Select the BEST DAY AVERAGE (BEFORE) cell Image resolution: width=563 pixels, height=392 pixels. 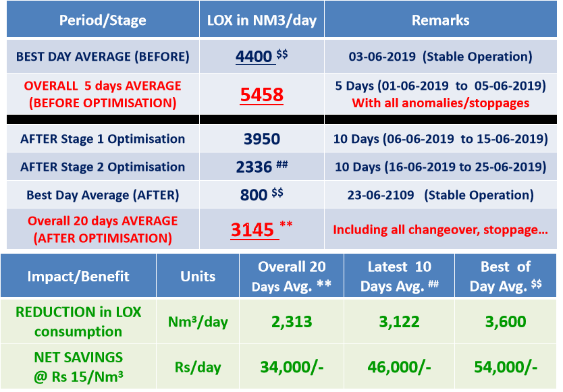[x=103, y=57]
